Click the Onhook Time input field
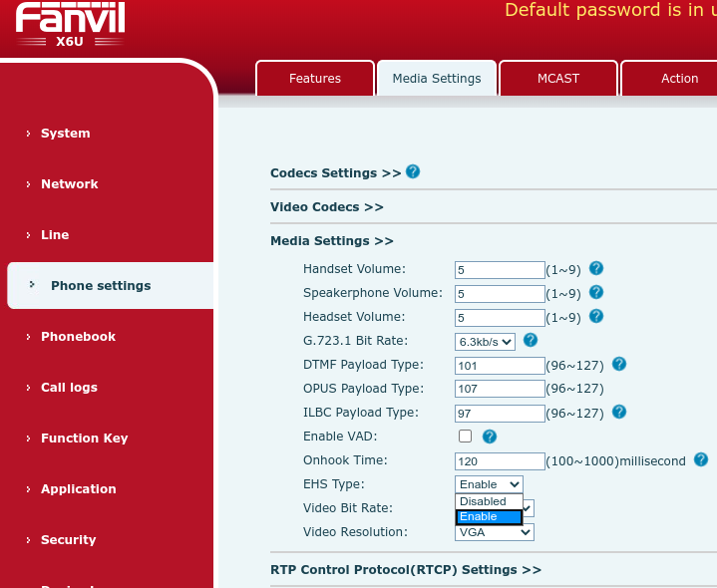Image resolution: width=717 pixels, height=588 pixels. pyautogui.click(x=500, y=461)
